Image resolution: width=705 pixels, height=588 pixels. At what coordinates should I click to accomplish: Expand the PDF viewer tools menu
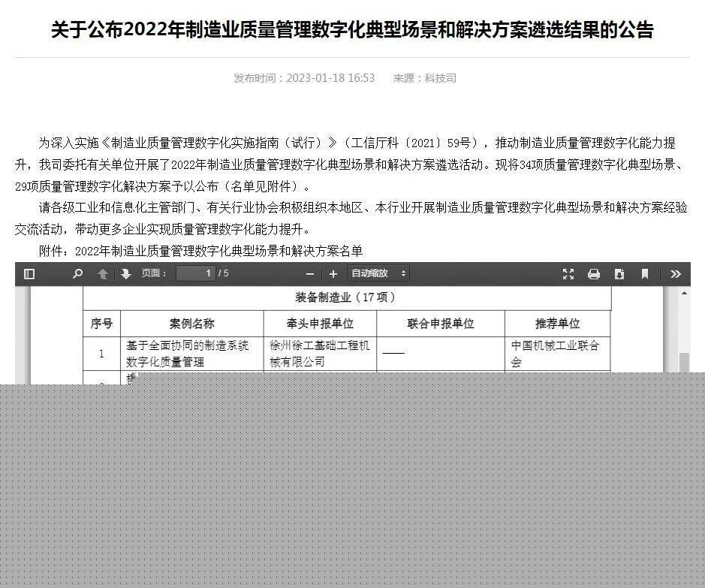coord(675,274)
